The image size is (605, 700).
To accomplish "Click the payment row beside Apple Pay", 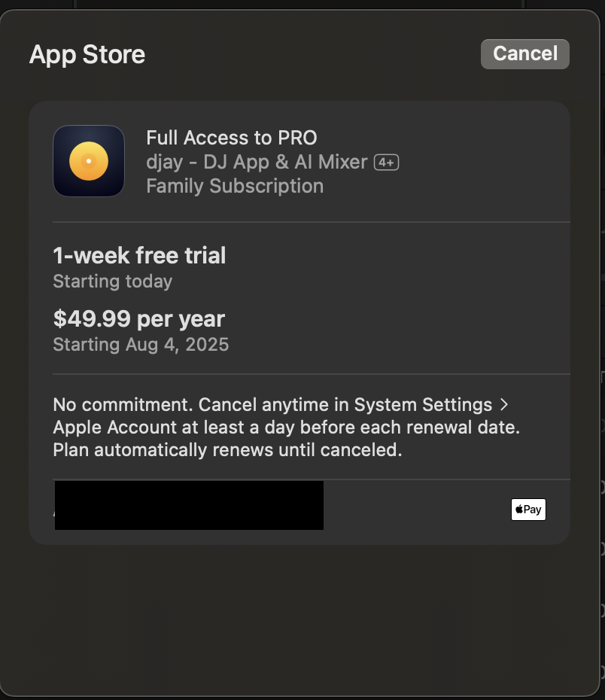I will click(x=299, y=510).
